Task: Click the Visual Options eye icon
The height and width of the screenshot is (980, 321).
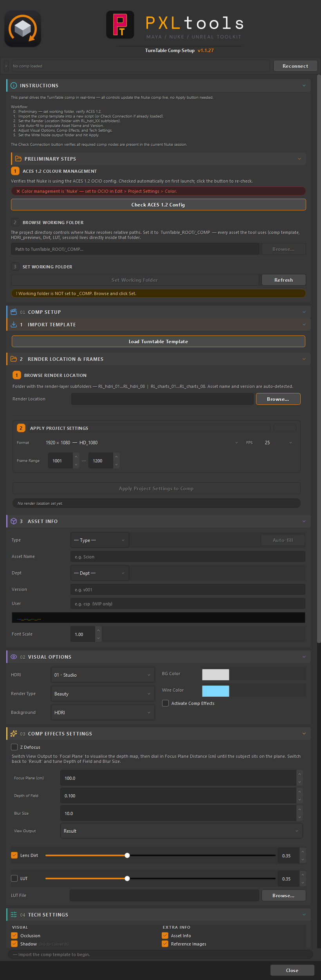Action: click(x=14, y=657)
